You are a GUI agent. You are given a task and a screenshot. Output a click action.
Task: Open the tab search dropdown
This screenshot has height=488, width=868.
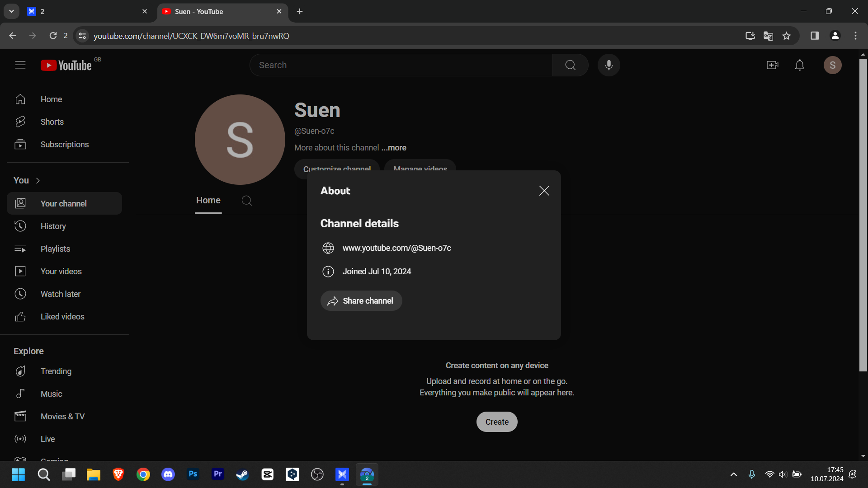click(11, 12)
